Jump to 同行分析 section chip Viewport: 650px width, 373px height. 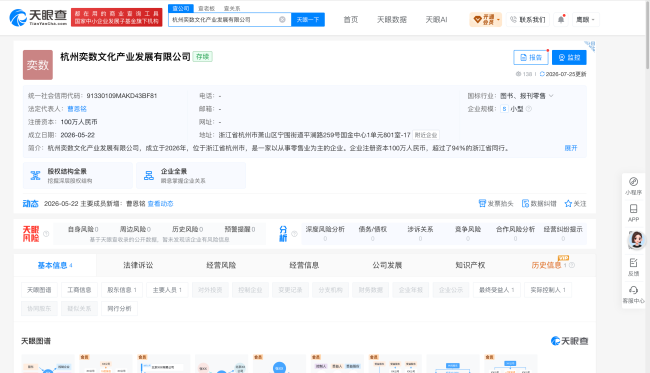coord(119,308)
